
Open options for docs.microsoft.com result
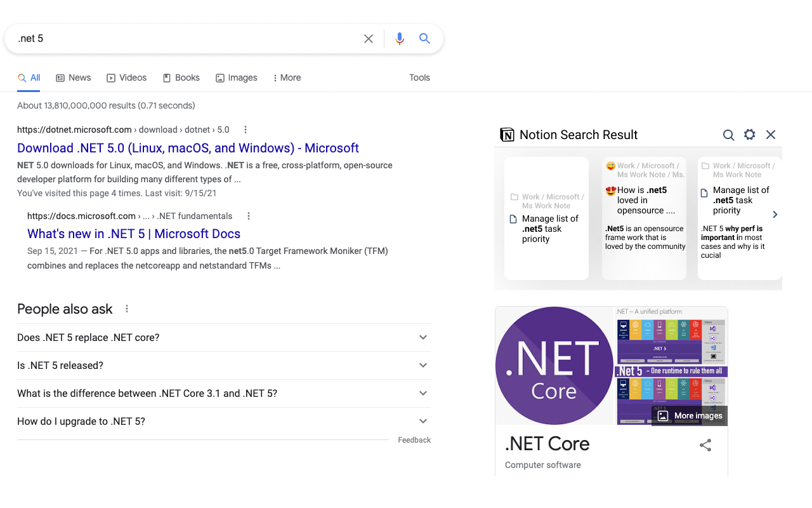pos(249,216)
